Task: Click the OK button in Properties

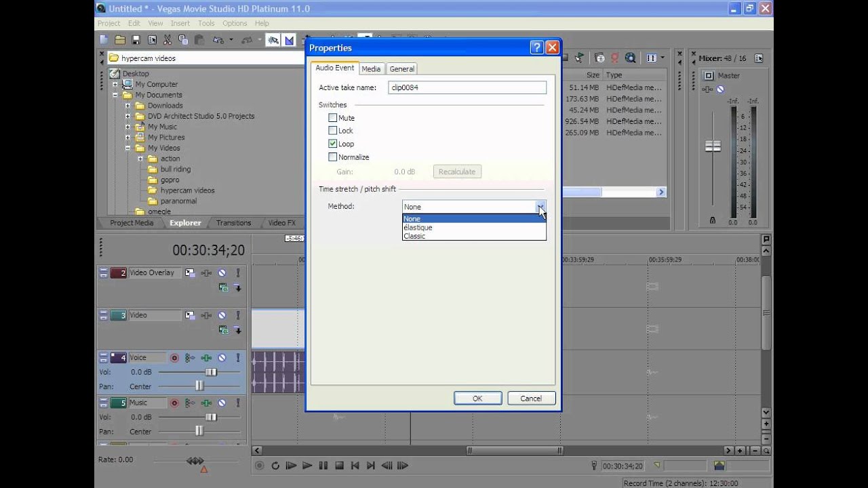Action: [x=477, y=399]
